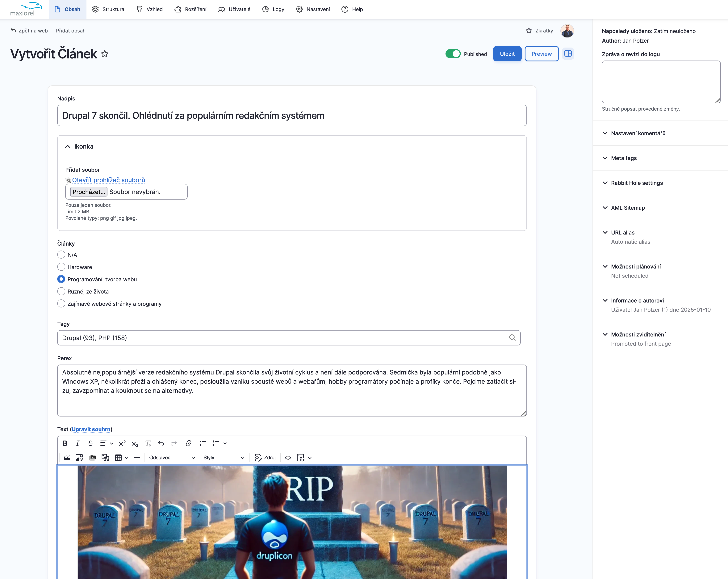This screenshot has width=728, height=579.
Task: Go back via Zpět na web
Action: click(29, 31)
